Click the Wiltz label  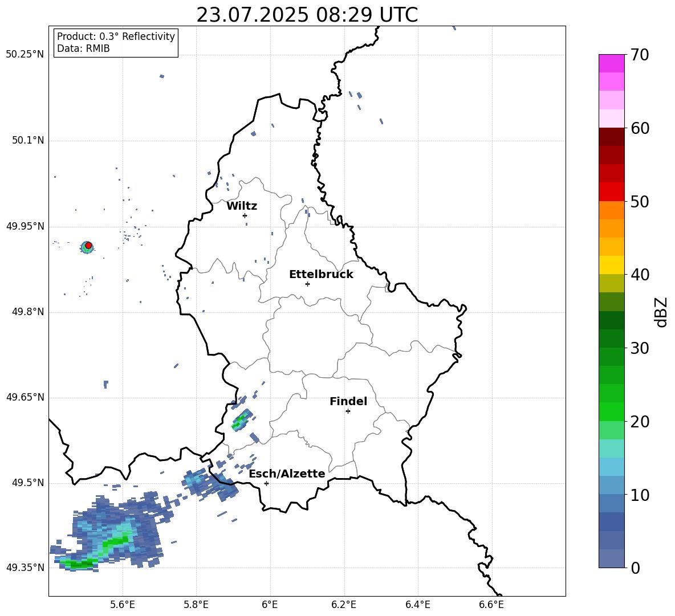[242, 206]
